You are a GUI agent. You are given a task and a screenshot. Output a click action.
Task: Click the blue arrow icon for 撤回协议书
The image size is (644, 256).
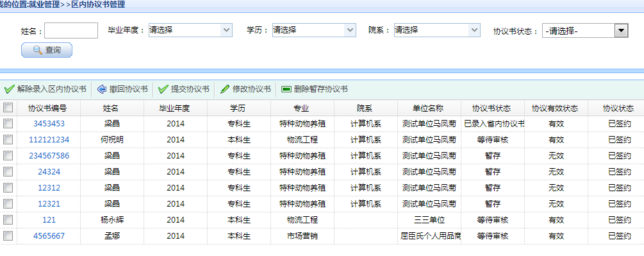click(102, 89)
